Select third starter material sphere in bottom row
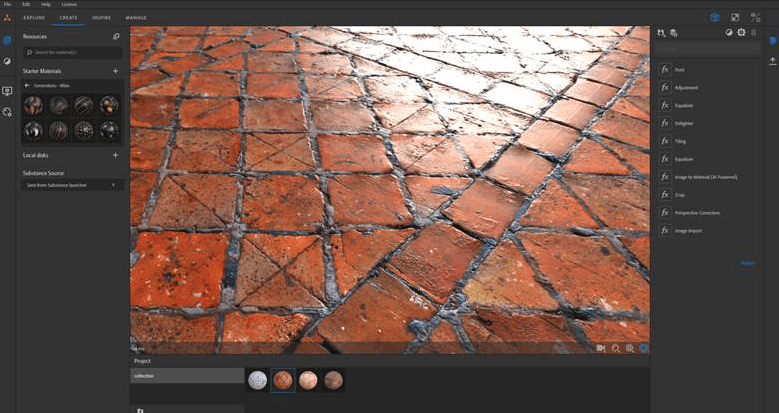Screen dimensions: 779x413 [83, 130]
